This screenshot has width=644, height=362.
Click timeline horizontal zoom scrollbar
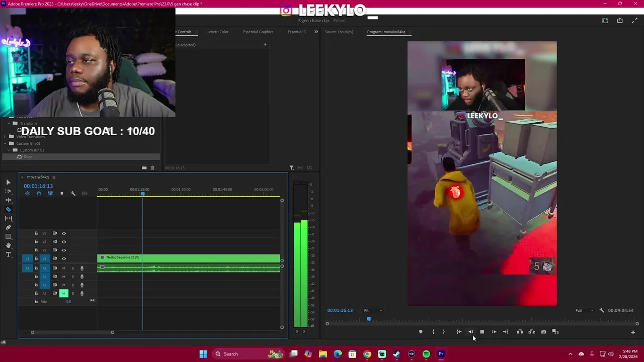pos(72,332)
